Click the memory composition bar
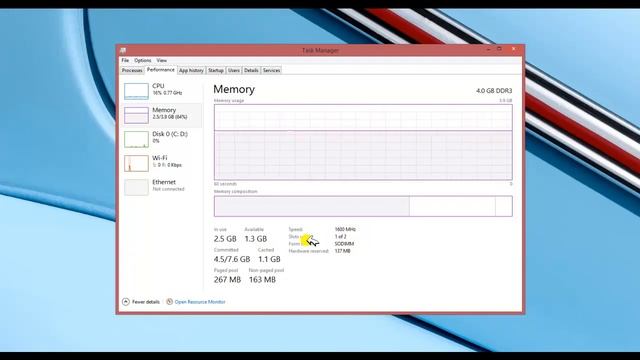640x360 pixels. click(363, 206)
